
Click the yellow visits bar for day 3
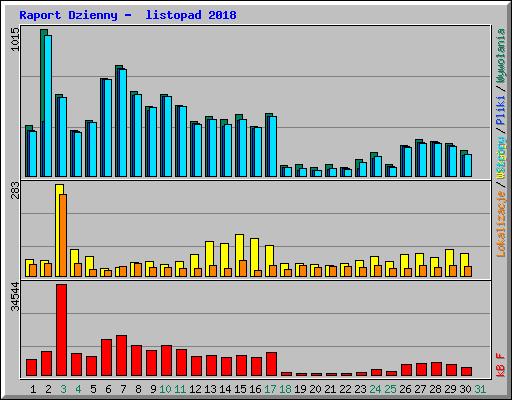(59, 230)
